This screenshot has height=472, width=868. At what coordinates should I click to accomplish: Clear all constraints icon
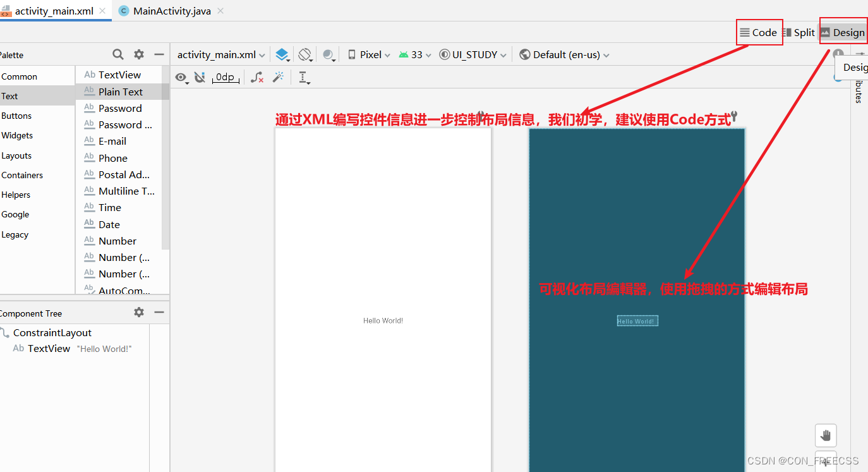tap(257, 78)
